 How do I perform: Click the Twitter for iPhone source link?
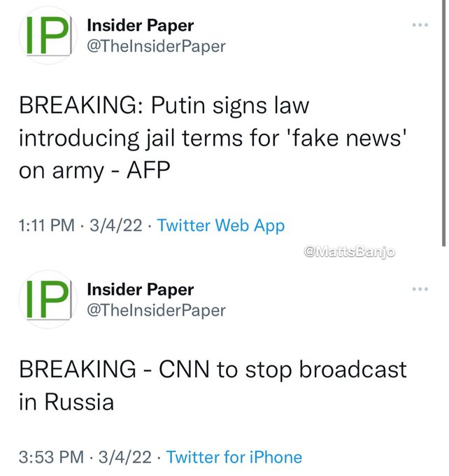(x=234, y=457)
